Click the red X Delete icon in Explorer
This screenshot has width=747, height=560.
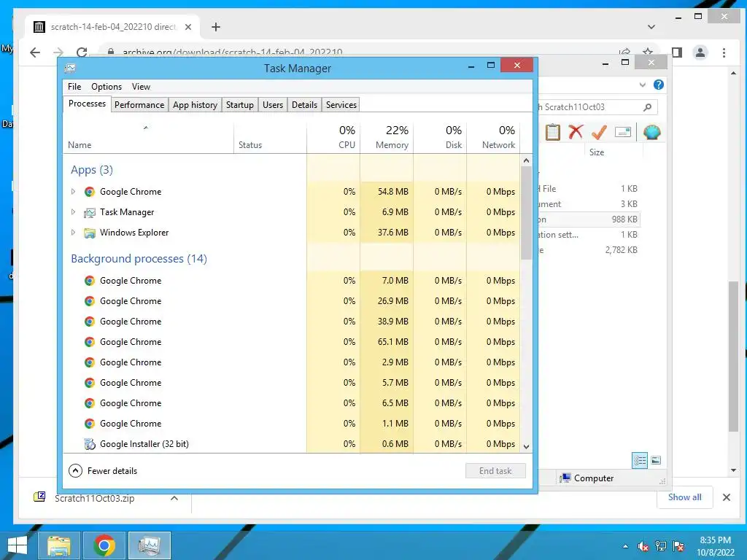click(576, 131)
